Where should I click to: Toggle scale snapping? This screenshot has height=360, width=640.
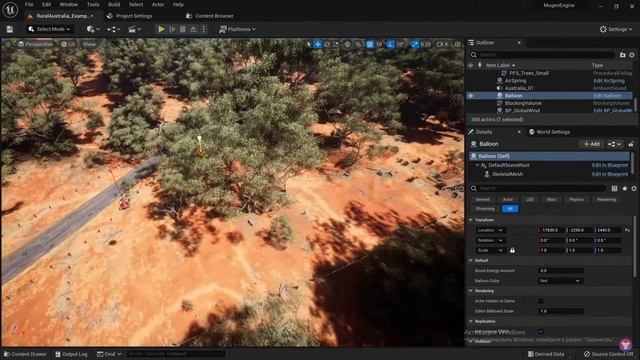click(414, 44)
